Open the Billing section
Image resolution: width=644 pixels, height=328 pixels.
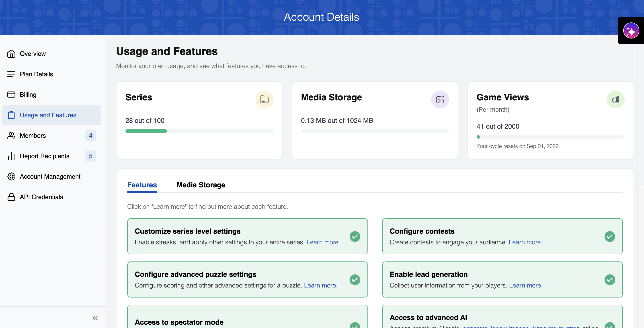[52, 95]
